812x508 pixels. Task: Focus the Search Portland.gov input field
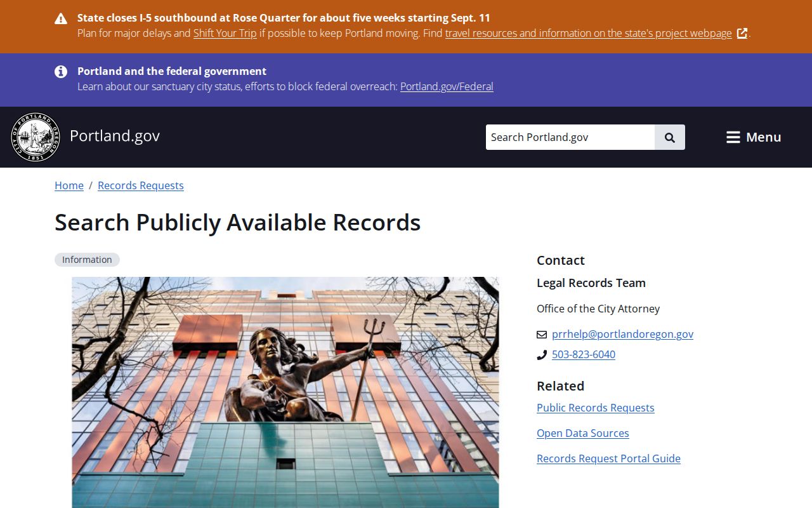[x=570, y=137]
